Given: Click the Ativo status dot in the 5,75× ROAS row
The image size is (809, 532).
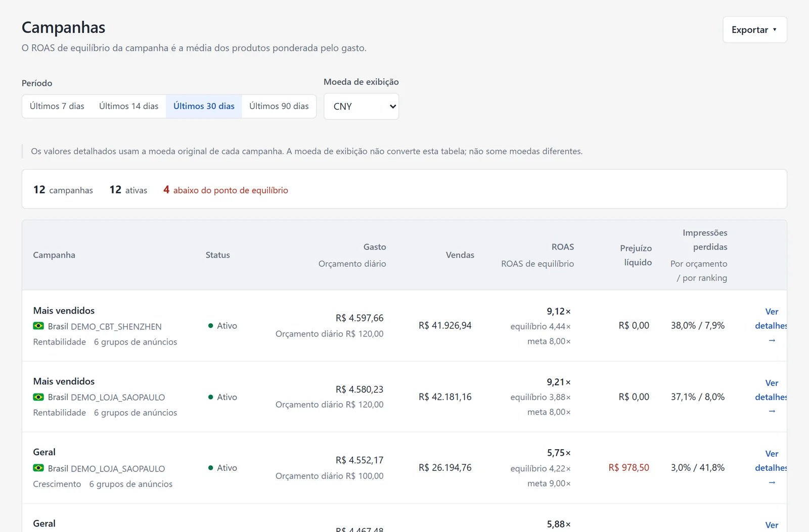Looking at the screenshot, I should (x=210, y=468).
